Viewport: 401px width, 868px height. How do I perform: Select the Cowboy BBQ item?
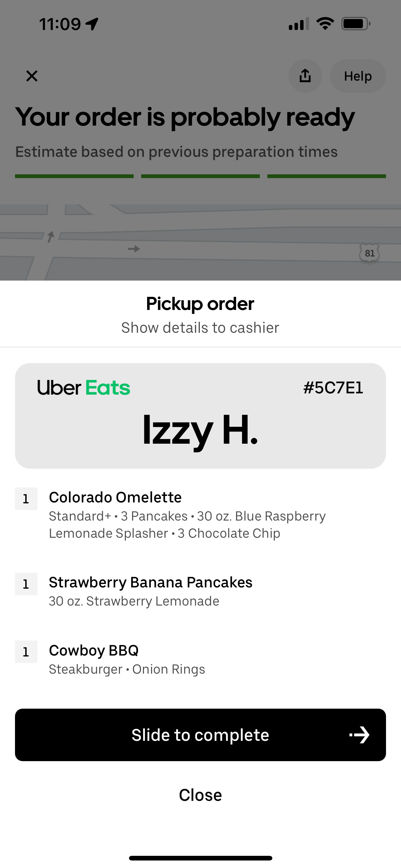[x=94, y=650]
